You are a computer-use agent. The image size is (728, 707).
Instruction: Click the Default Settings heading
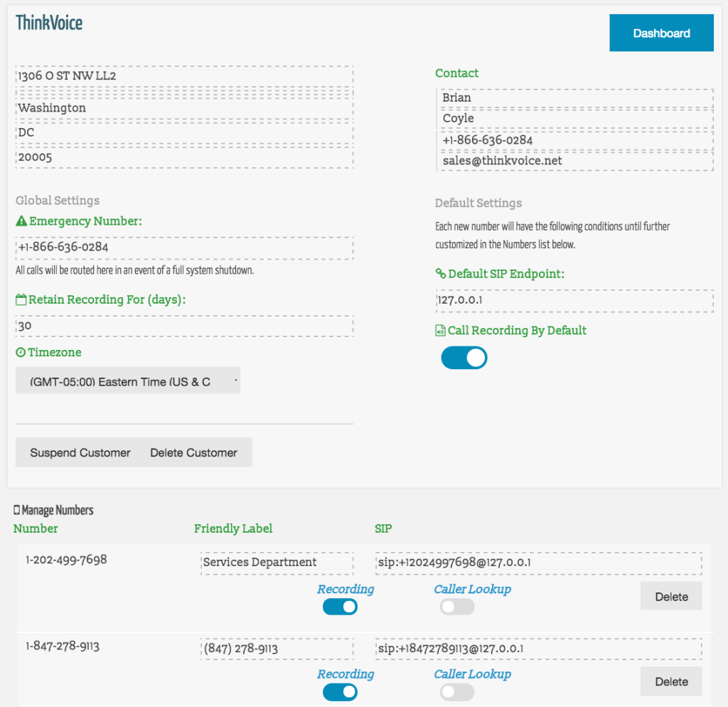478,203
